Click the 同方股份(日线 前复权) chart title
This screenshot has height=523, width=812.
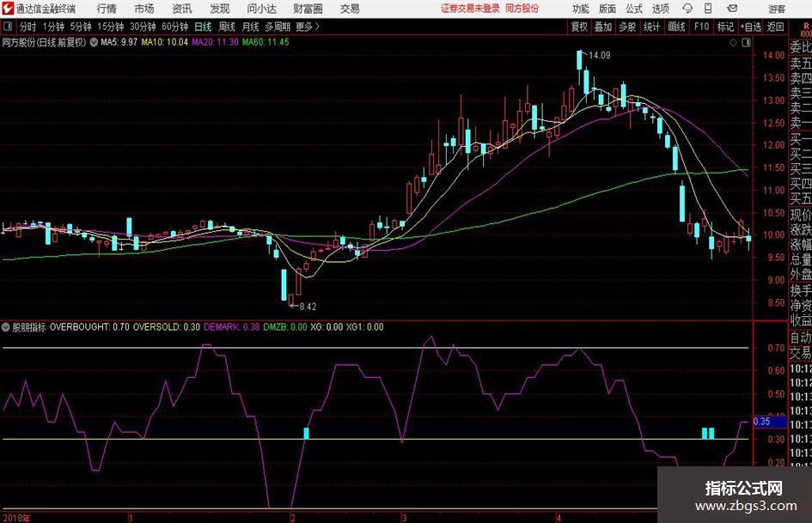(x=44, y=42)
